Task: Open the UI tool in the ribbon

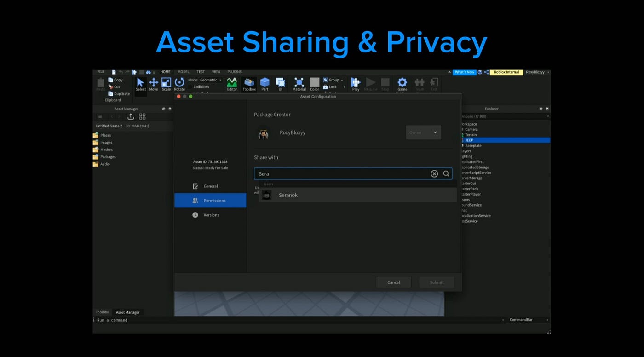Action: click(280, 84)
